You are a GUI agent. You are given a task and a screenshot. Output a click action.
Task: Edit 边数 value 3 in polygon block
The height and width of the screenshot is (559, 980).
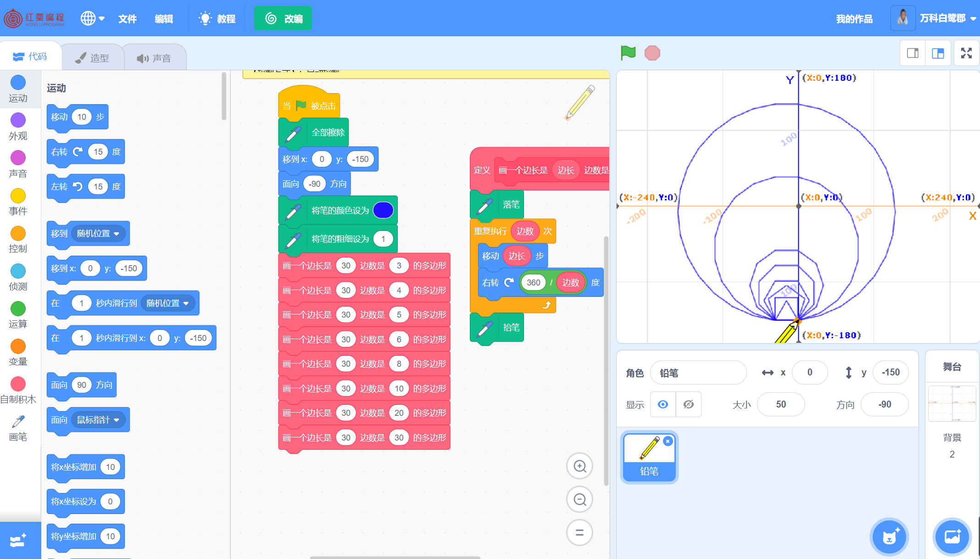(x=399, y=266)
